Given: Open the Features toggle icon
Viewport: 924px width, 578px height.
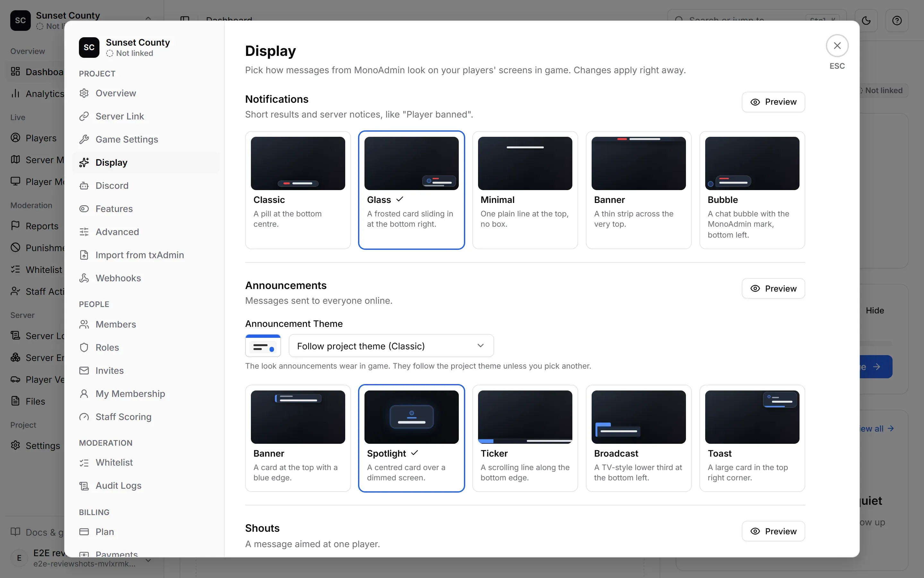Looking at the screenshot, I should click(x=84, y=209).
